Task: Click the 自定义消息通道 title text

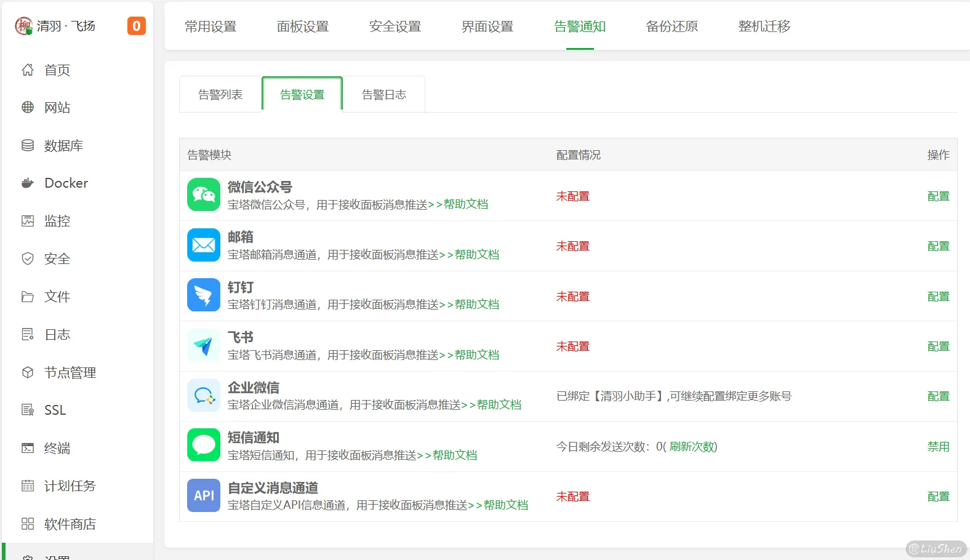Action: coord(273,488)
